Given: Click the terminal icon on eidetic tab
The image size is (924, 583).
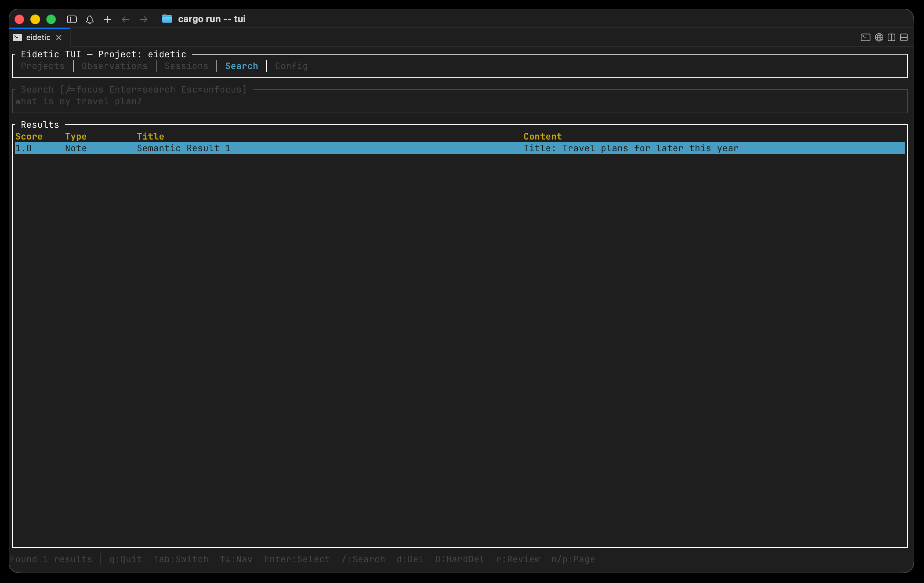Looking at the screenshot, I should click(x=17, y=37).
